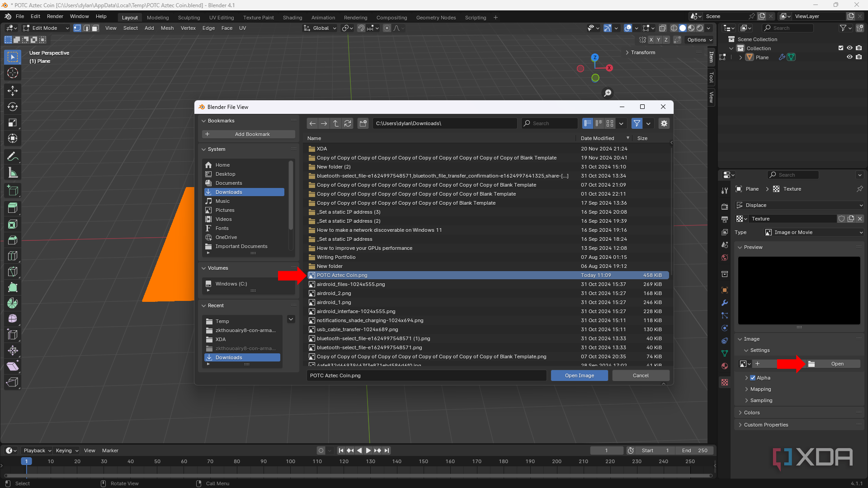Viewport: 868px width, 488px height.
Task: Select the Move tool in the viewport toolbar
Action: coord(12,91)
